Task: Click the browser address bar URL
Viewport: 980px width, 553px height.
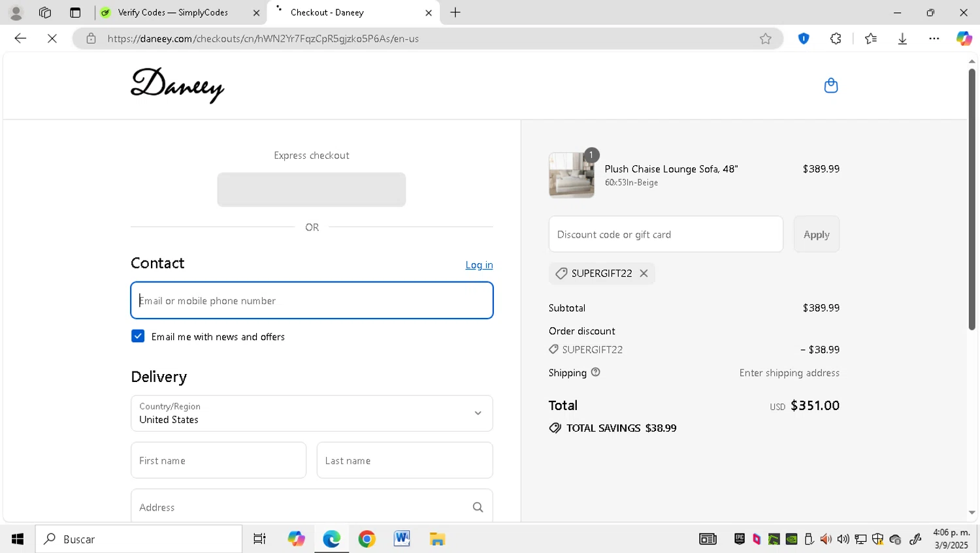Action: (263, 39)
